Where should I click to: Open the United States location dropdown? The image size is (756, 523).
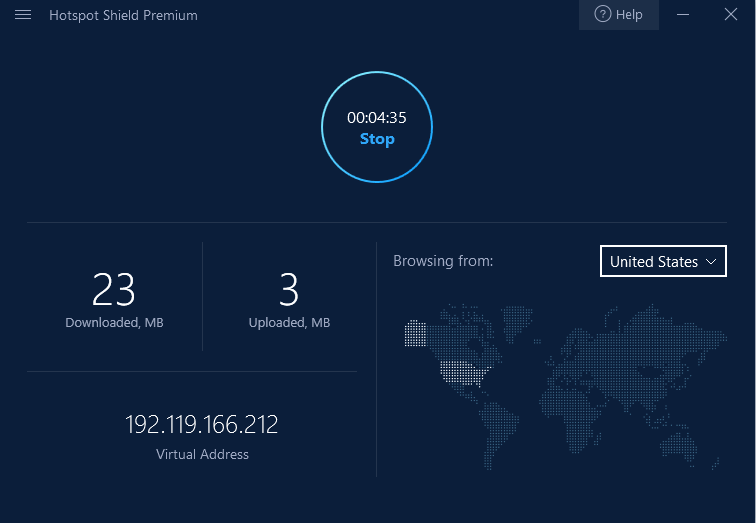(663, 261)
